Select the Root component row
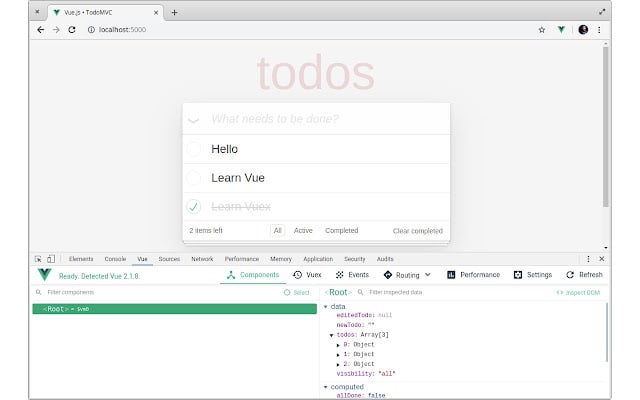640x400 pixels. click(x=175, y=309)
